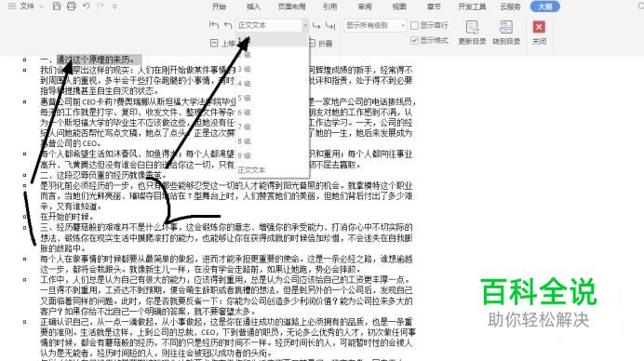Switch to the 视图 tab
Viewport: 644px width, 361px height.
click(399, 7)
